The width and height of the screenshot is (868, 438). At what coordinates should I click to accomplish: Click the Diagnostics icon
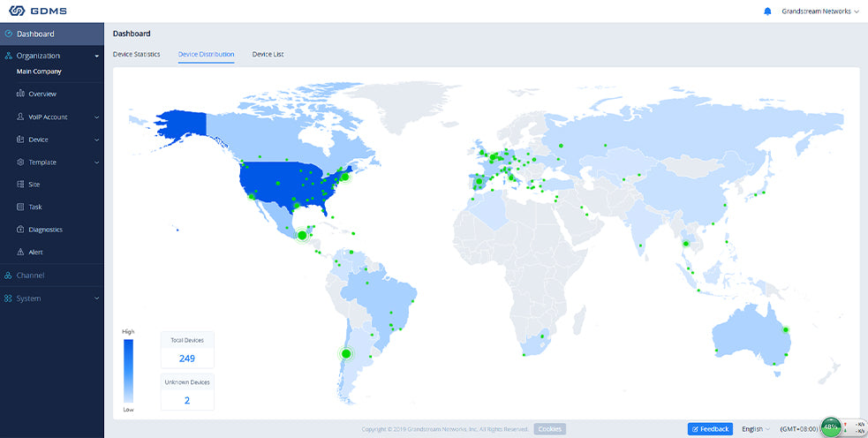20,230
